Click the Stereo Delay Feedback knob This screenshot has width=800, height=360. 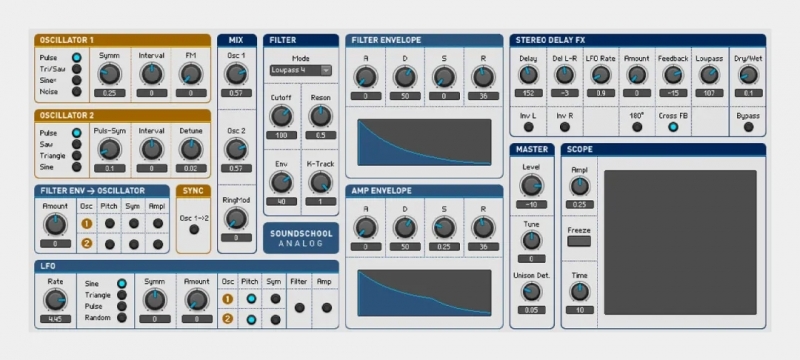coord(673,75)
